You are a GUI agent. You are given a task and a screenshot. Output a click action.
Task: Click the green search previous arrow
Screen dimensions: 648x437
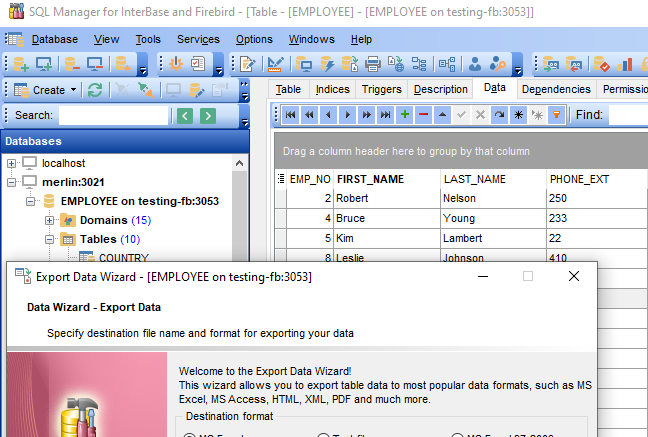pos(185,116)
